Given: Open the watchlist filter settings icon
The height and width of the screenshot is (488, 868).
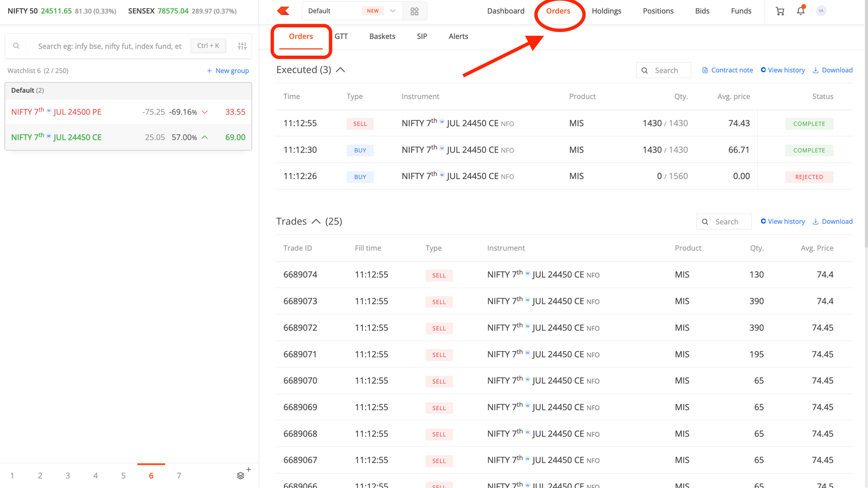Looking at the screenshot, I should (x=242, y=46).
